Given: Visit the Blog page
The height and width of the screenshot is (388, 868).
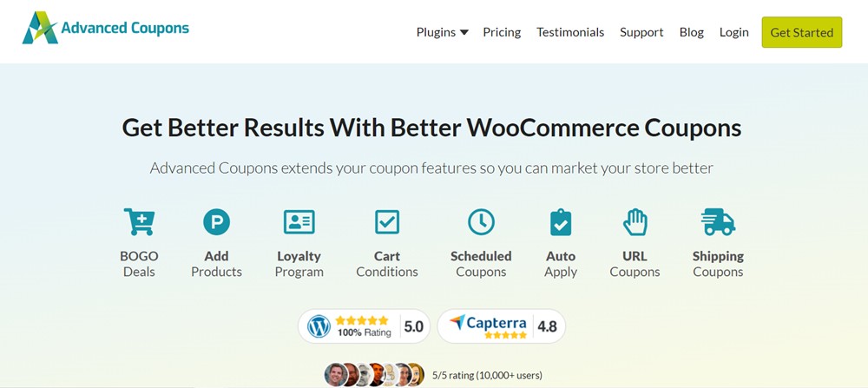Looking at the screenshot, I should click(692, 32).
